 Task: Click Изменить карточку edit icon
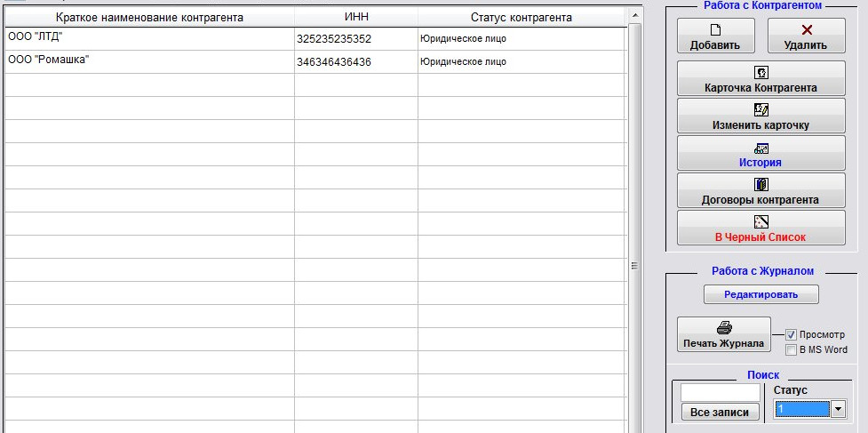[x=761, y=109]
